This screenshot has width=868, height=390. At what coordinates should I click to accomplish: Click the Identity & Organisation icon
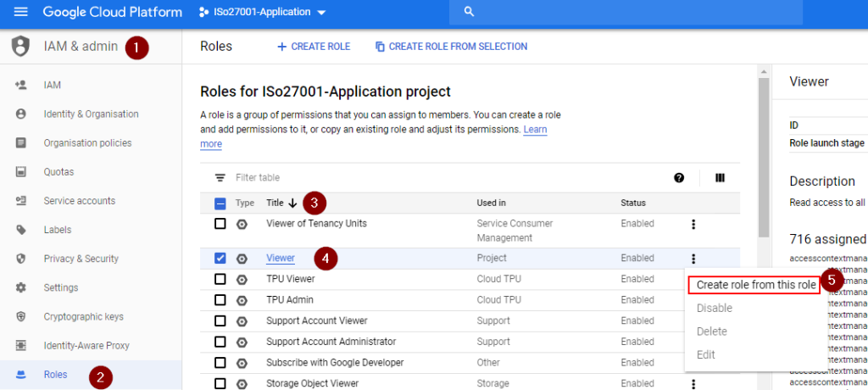tap(21, 114)
